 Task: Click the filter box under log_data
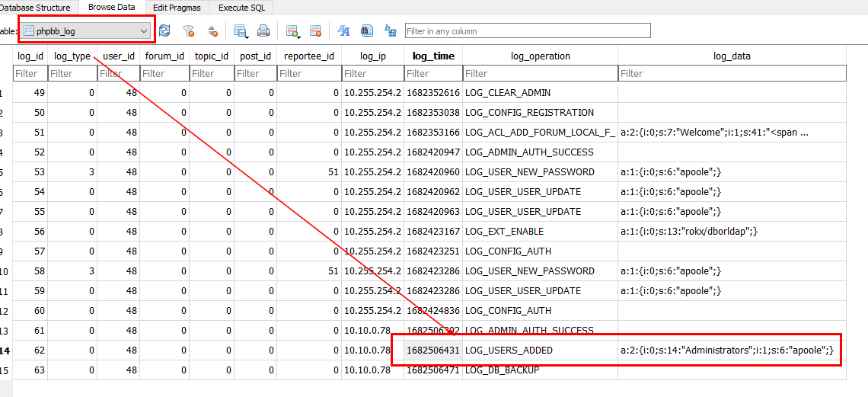[x=732, y=74]
